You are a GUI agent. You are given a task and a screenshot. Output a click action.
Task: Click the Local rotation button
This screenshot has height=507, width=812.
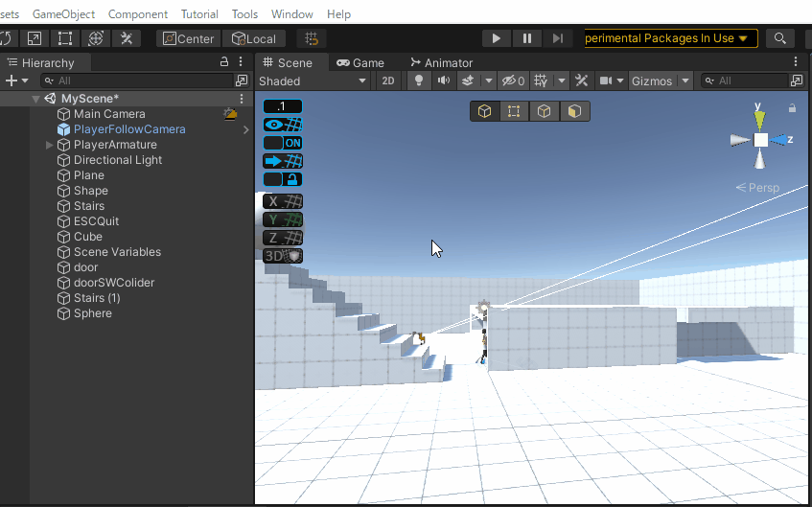253,38
